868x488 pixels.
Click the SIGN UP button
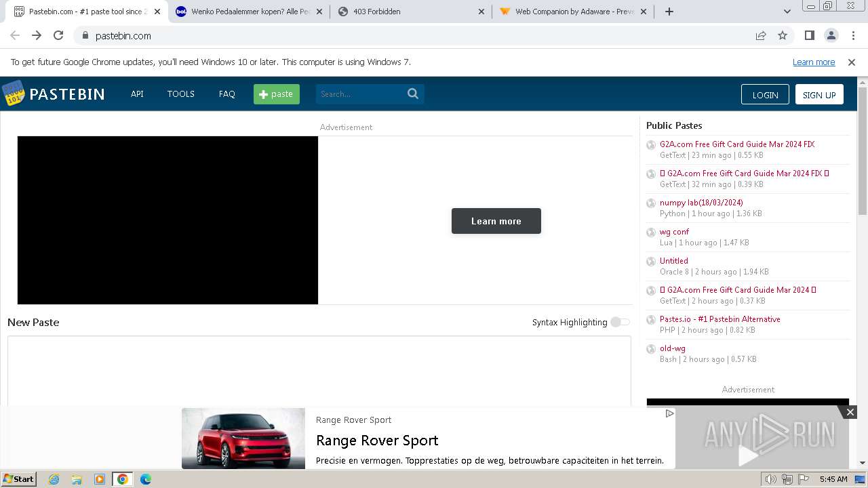[x=819, y=94]
